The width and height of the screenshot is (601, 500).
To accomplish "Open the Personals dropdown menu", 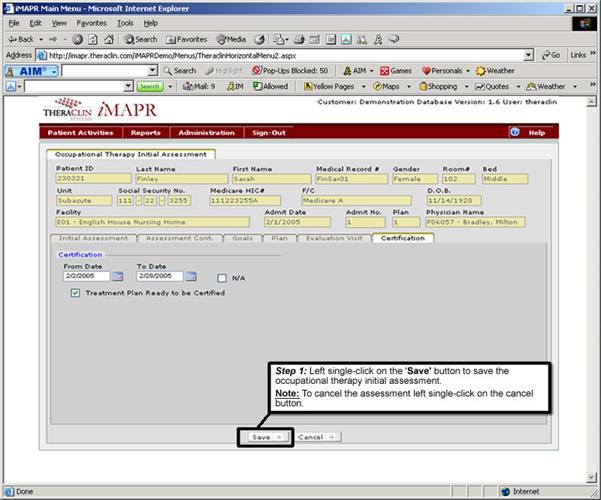I will tap(466, 71).
